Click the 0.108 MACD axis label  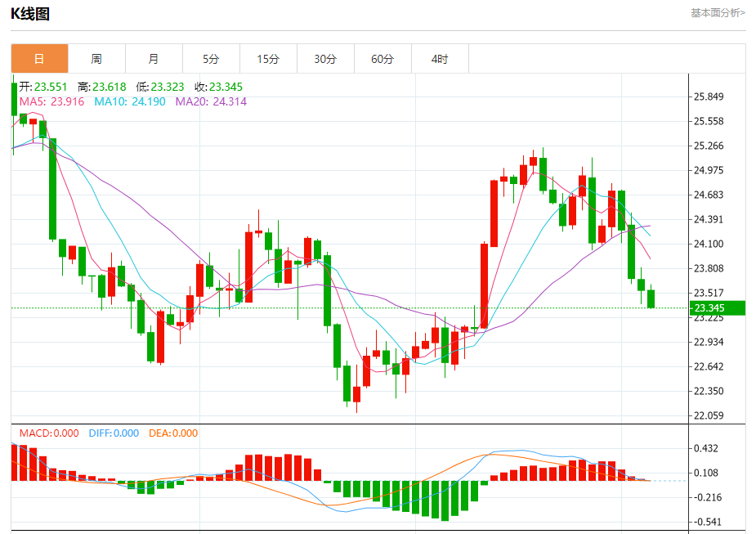click(x=706, y=473)
